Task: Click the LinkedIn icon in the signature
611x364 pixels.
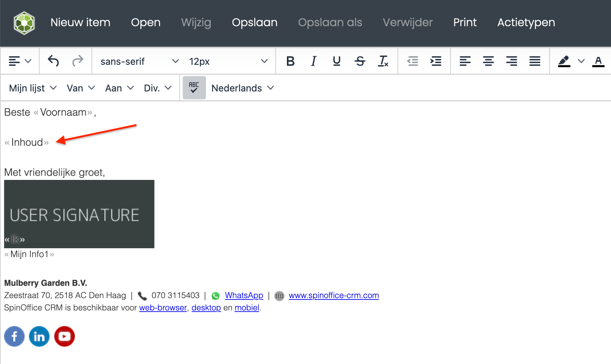Action: (39, 336)
